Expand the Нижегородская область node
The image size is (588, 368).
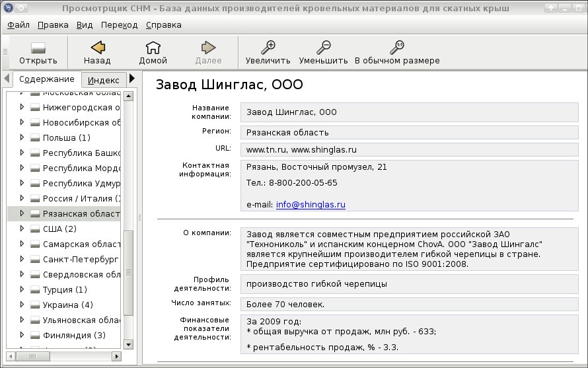point(22,107)
